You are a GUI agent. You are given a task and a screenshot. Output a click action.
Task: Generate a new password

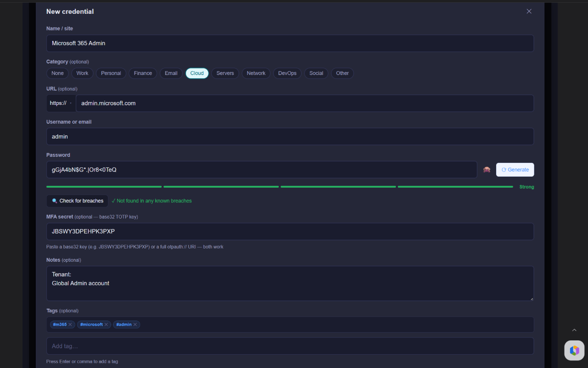click(515, 170)
